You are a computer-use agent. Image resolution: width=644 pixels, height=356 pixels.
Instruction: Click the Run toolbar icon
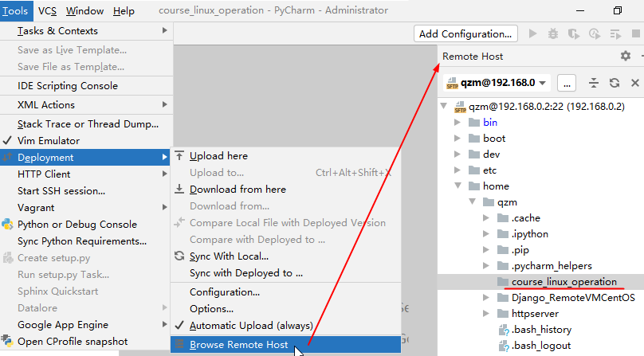pyautogui.click(x=532, y=33)
